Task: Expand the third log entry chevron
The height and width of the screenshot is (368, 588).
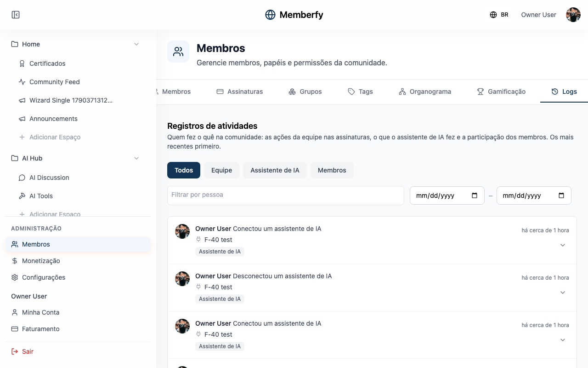Action: click(563, 340)
